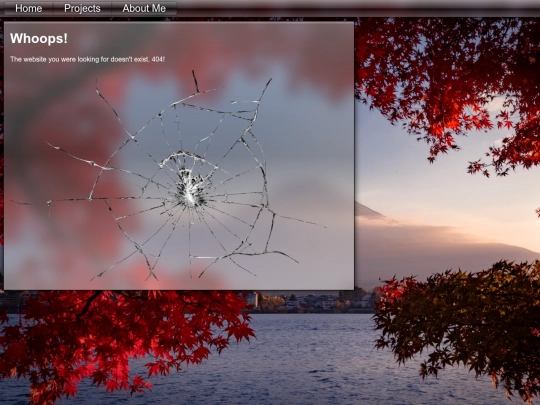Screen dimensions: 540x405
Task: Click the 404 error message text
Action: [x=87, y=59]
